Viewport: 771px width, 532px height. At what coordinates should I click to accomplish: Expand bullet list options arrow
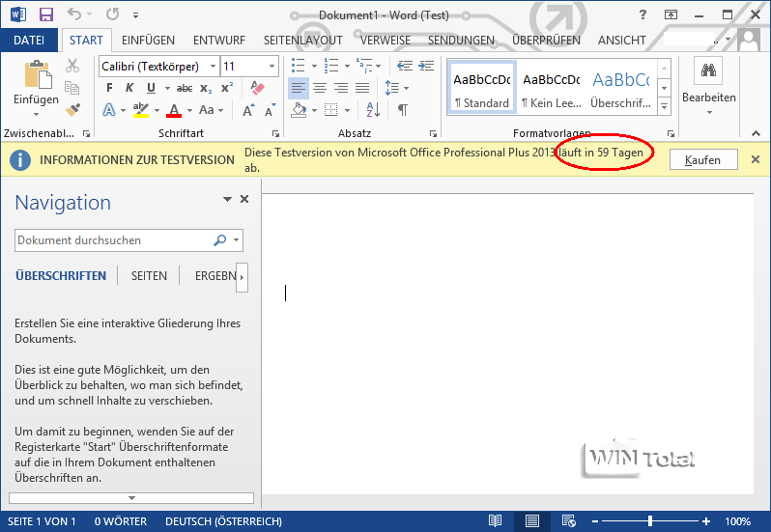(x=314, y=66)
